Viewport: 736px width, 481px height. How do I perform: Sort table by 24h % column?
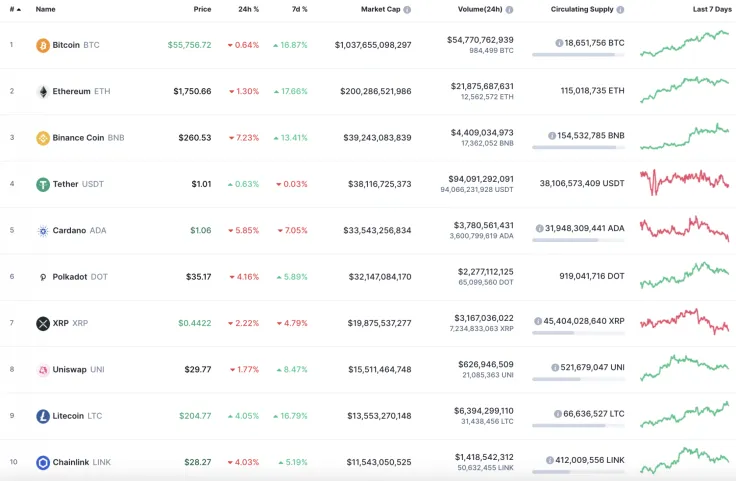[x=249, y=9]
